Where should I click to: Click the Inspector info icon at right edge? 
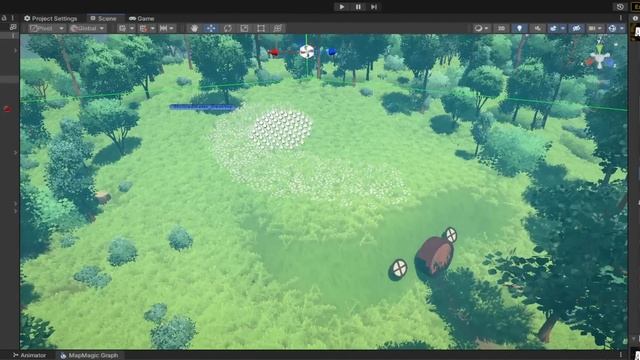(x=636, y=18)
